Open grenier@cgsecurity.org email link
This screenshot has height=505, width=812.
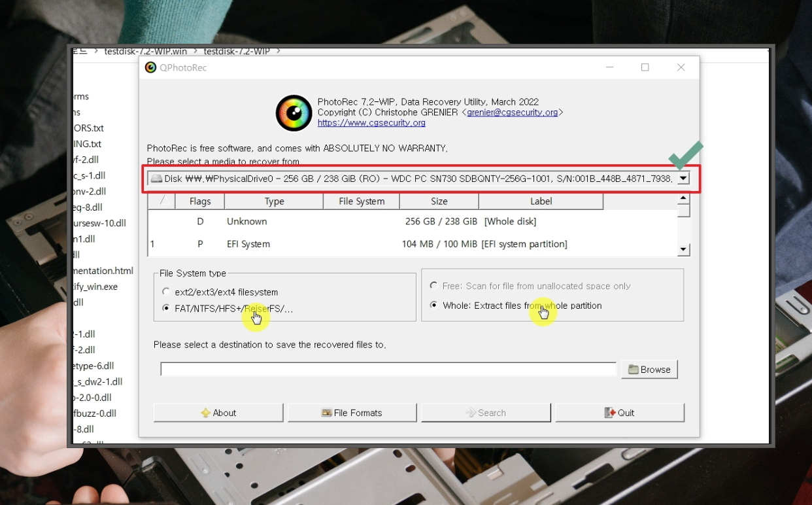pos(513,113)
